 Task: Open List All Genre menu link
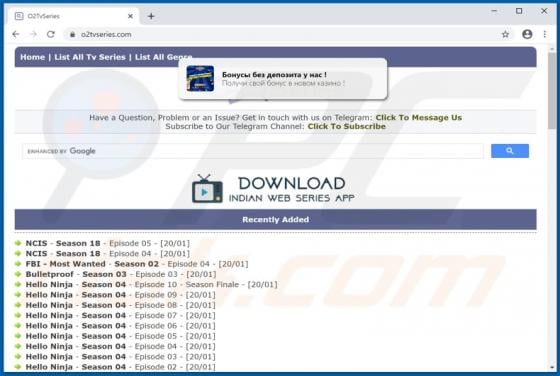164,57
